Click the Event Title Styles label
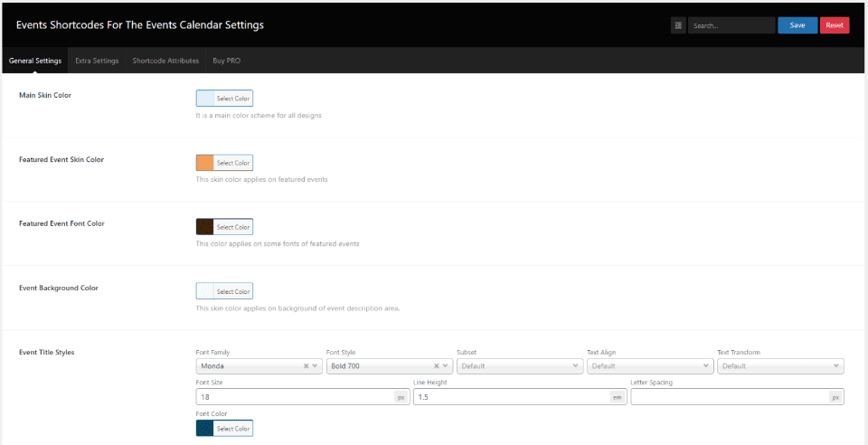 (46, 352)
